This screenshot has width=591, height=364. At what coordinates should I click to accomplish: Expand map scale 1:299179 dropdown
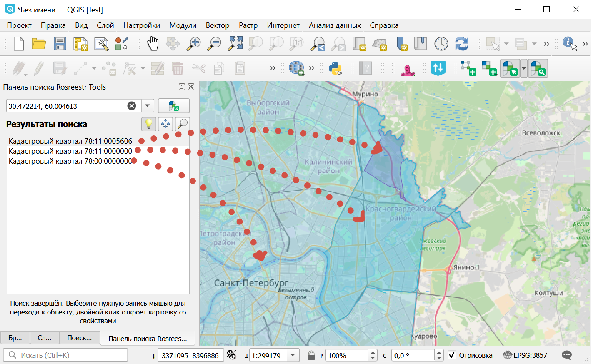[293, 355]
